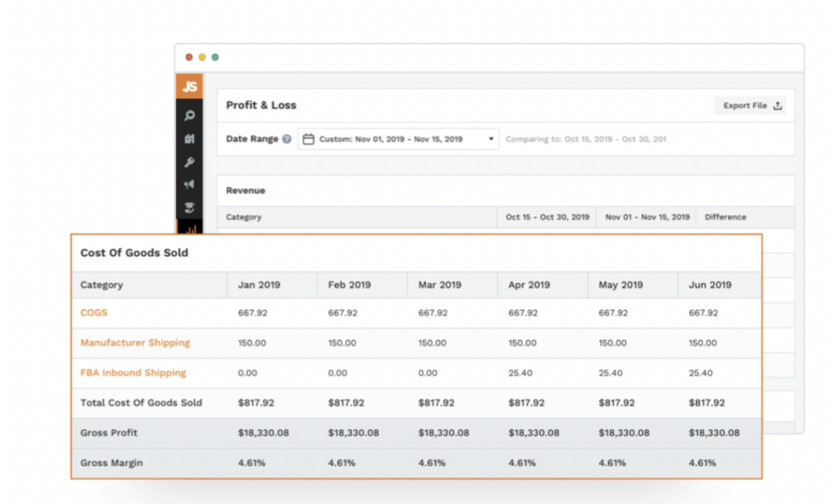Click FBA Inbound Shipping 0.00 for Mar 2019

pyautogui.click(x=427, y=373)
